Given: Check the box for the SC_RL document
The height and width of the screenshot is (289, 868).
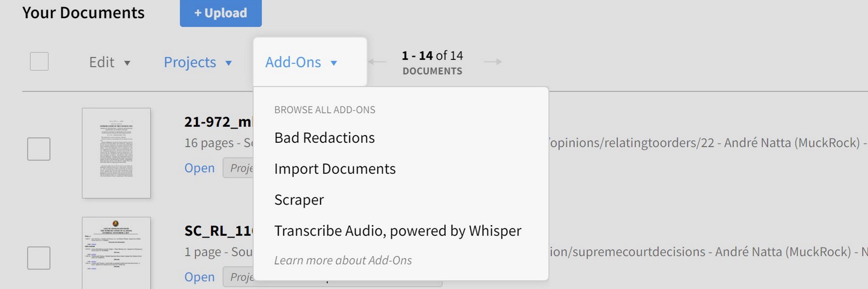Looking at the screenshot, I should 39,258.
